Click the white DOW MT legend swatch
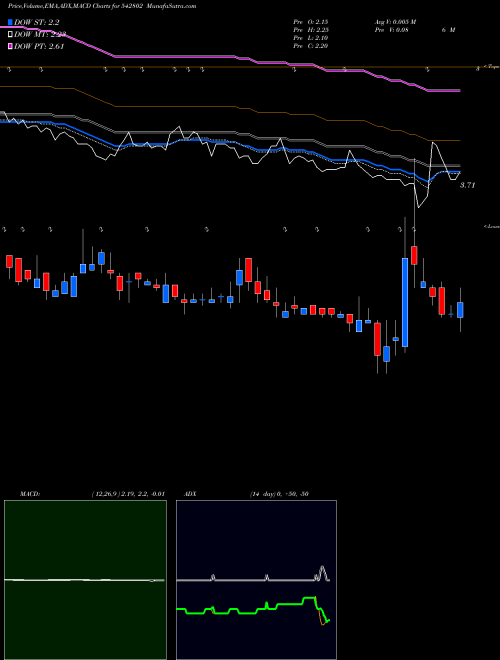 11,34
